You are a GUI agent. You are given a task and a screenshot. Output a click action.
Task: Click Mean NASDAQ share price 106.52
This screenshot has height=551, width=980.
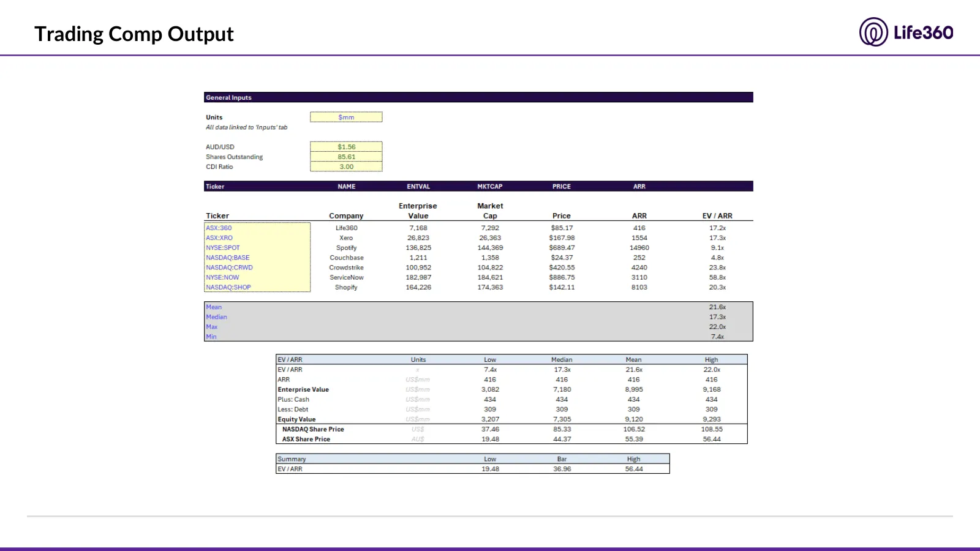tap(634, 429)
